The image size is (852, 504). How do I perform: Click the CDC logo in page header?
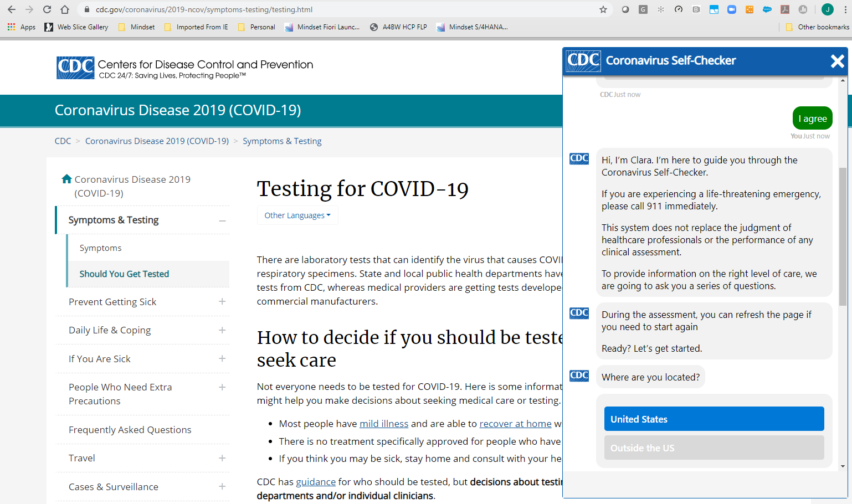pos(76,68)
